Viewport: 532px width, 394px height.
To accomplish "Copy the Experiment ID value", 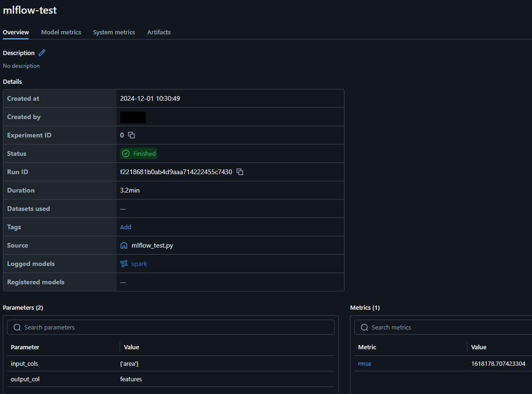I will click(x=131, y=135).
